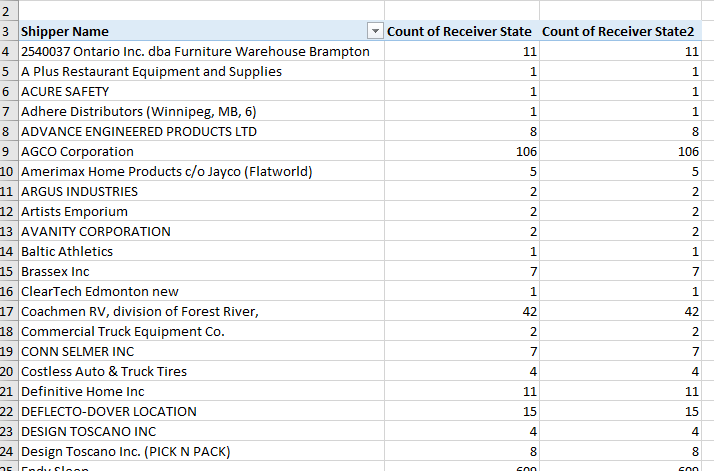Select the Count of Receiver State header
Screen dimensions: 714x471
click(x=462, y=31)
